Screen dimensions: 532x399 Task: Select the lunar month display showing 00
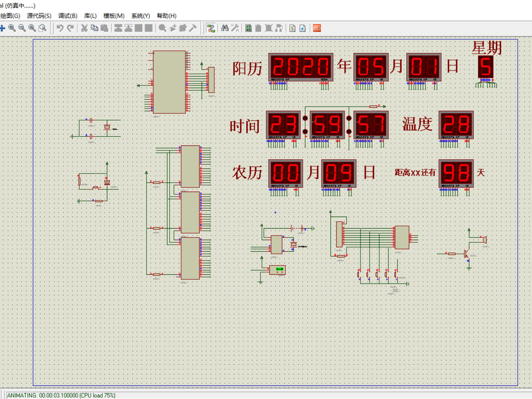coord(286,174)
